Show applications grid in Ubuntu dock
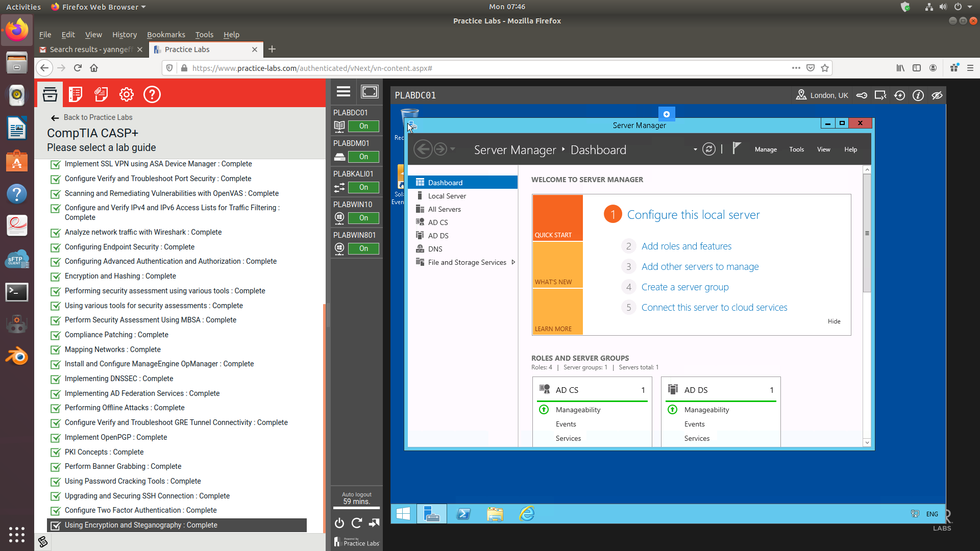The image size is (980, 551). pos(17,534)
